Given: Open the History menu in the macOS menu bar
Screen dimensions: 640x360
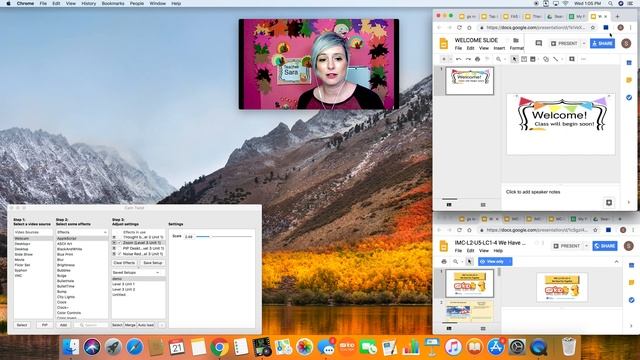Looking at the screenshot, I should click(x=89, y=3).
